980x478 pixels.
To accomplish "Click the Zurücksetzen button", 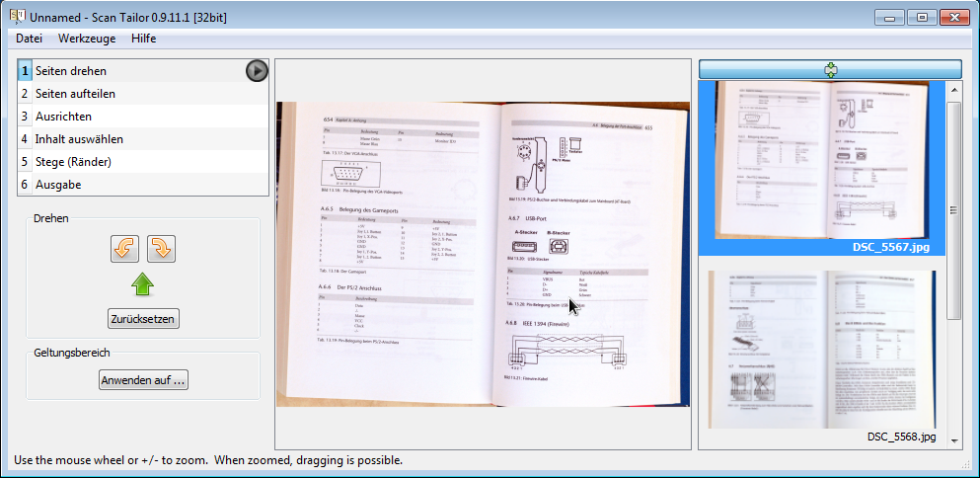I will 143,318.
